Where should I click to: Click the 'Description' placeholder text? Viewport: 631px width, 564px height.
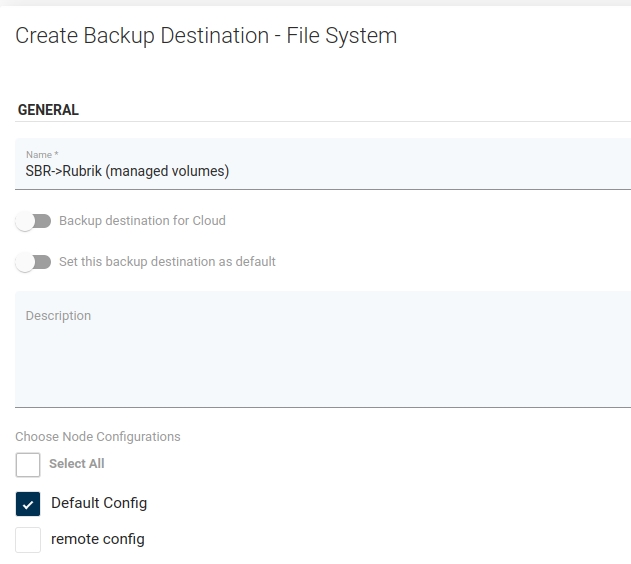click(x=58, y=316)
